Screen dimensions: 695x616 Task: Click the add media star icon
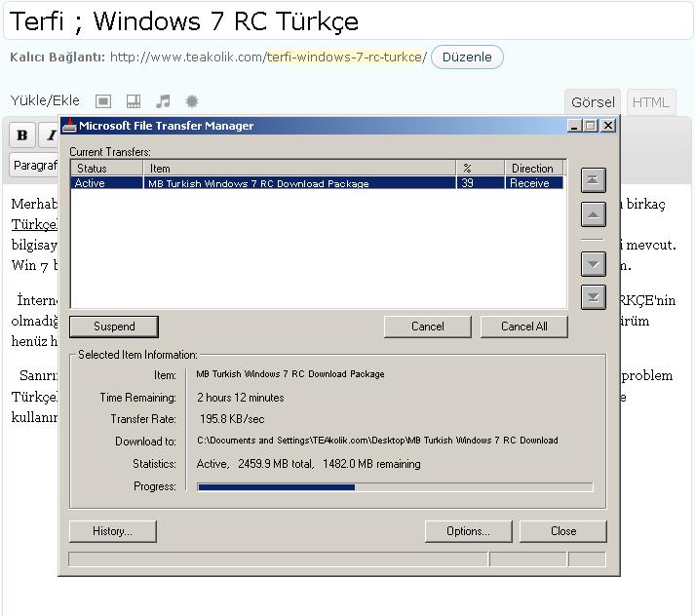[192, 101]
